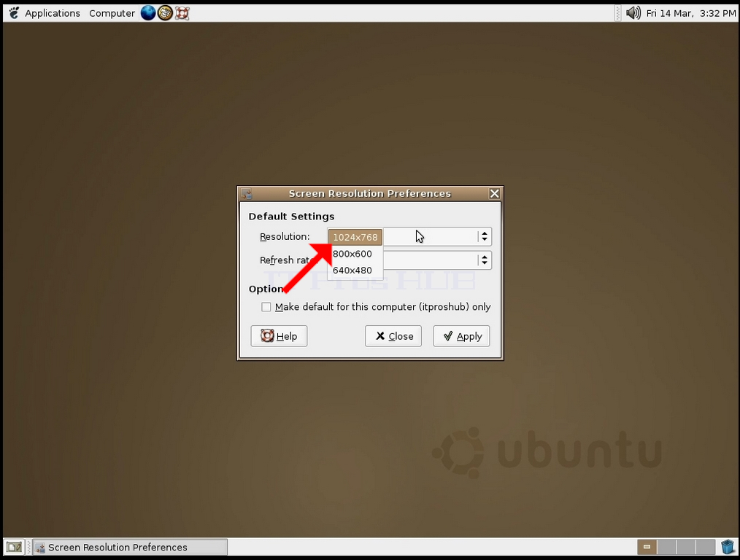The width and height of the screenshot is (740, 560).
Task: Switch to the fourth workspace
Action: click(706, 547)
